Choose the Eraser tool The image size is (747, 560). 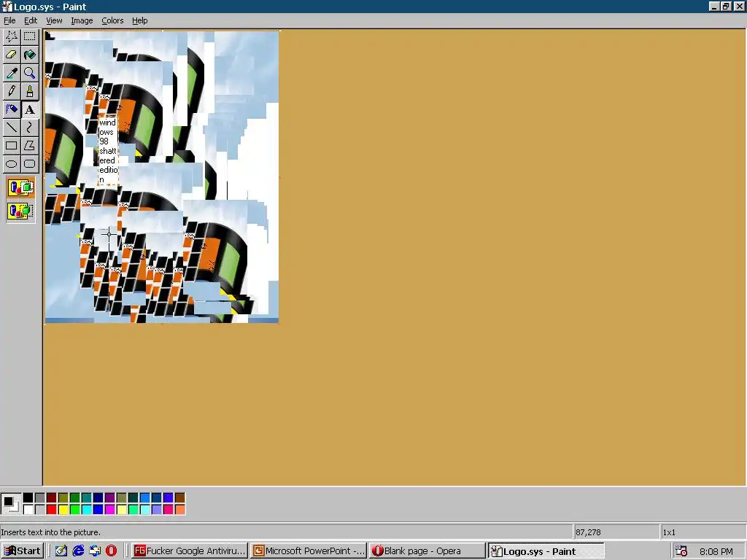pyautogui.click(x=12, y=54)
